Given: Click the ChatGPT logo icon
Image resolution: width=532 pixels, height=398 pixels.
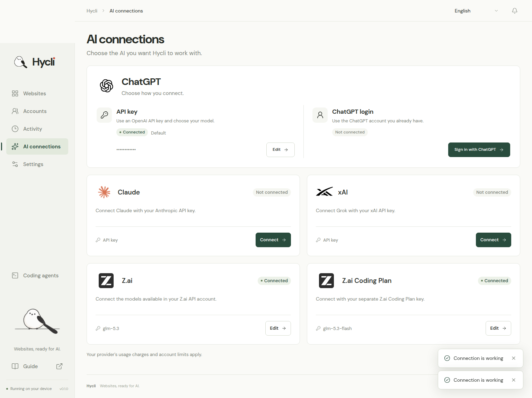Looking at the screenshot, I should (106, 86).
